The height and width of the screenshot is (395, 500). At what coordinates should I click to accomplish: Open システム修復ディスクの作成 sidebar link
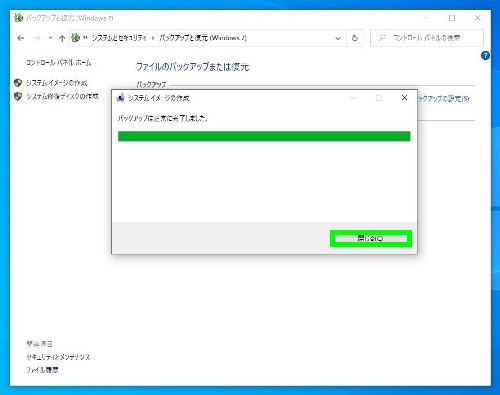tap(62, 96)
